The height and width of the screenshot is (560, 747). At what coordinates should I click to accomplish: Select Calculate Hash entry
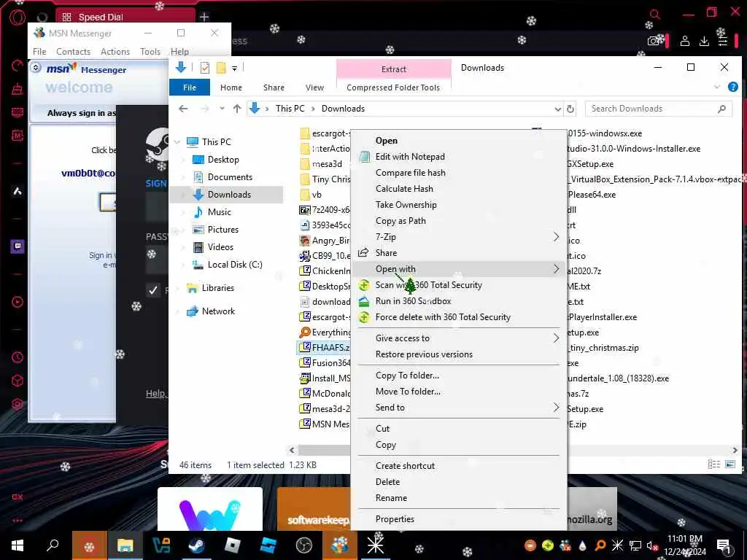pos(404,189)
